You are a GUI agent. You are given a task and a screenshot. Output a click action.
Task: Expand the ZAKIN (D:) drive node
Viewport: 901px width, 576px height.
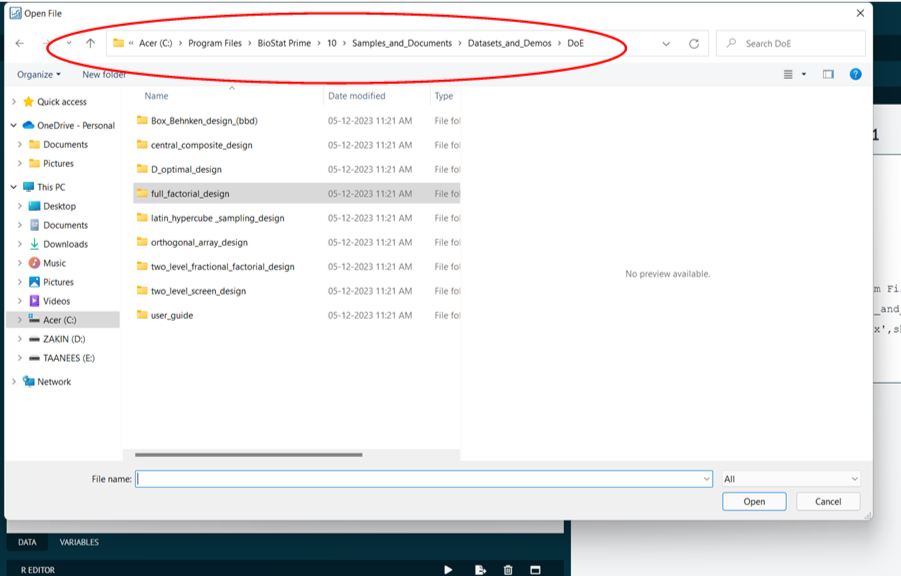coord(20,339)
